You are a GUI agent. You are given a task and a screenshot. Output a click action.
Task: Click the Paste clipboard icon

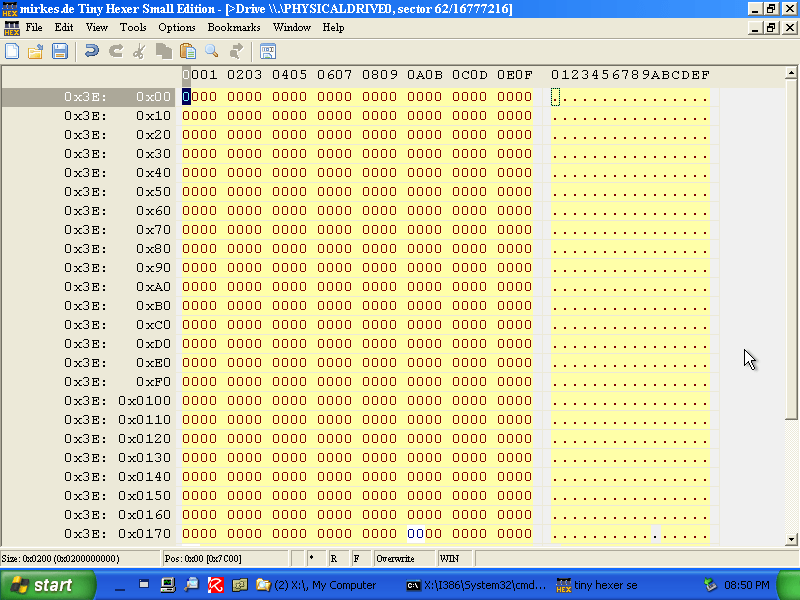click(187, 51)
